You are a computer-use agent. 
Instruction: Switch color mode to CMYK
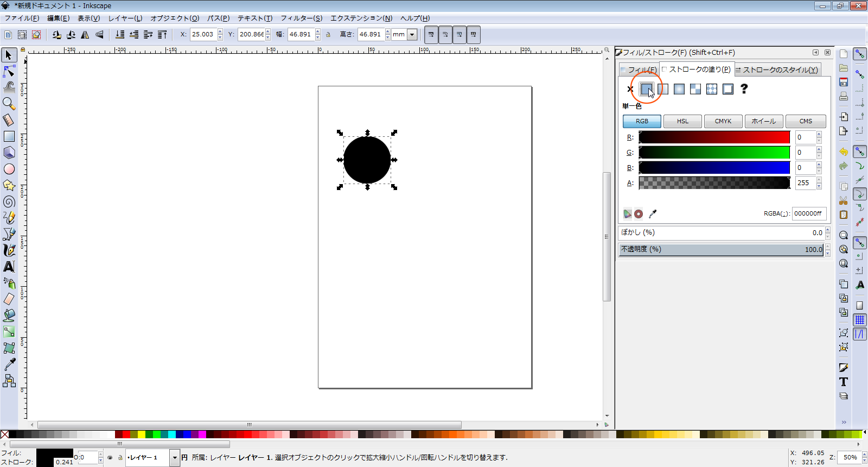[723, 121]
